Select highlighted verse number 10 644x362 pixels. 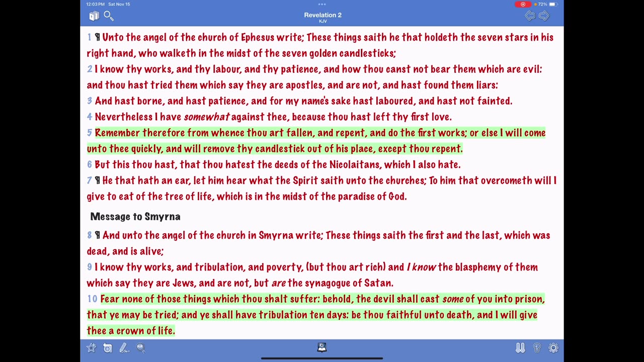pos(92,299)
